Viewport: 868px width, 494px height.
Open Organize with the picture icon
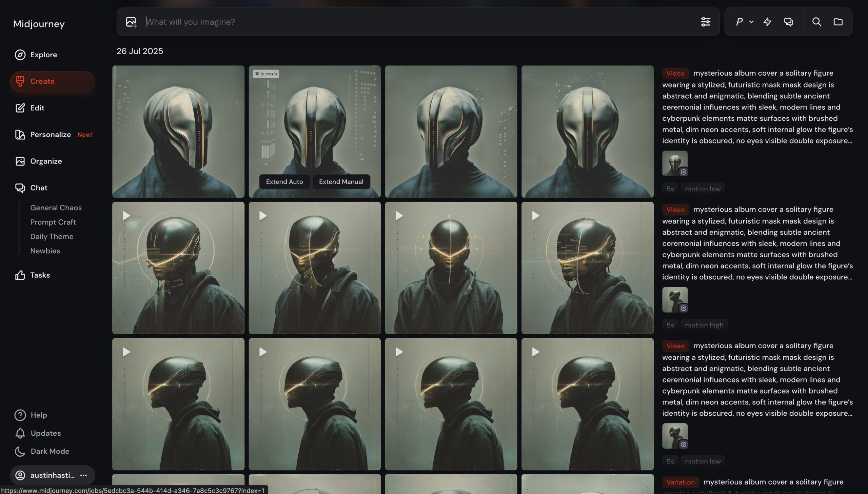click(x=20, y=161)
